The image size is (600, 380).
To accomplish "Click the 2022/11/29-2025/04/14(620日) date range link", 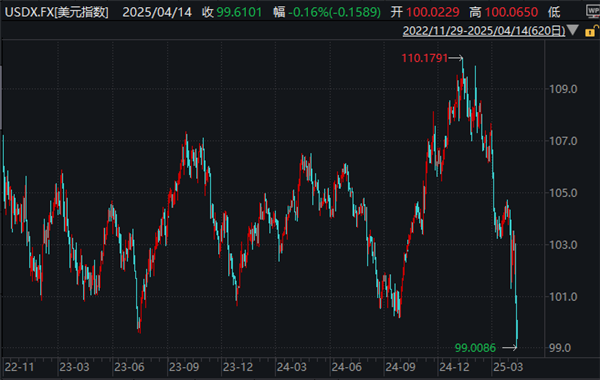I will click(x=484, y=31).
